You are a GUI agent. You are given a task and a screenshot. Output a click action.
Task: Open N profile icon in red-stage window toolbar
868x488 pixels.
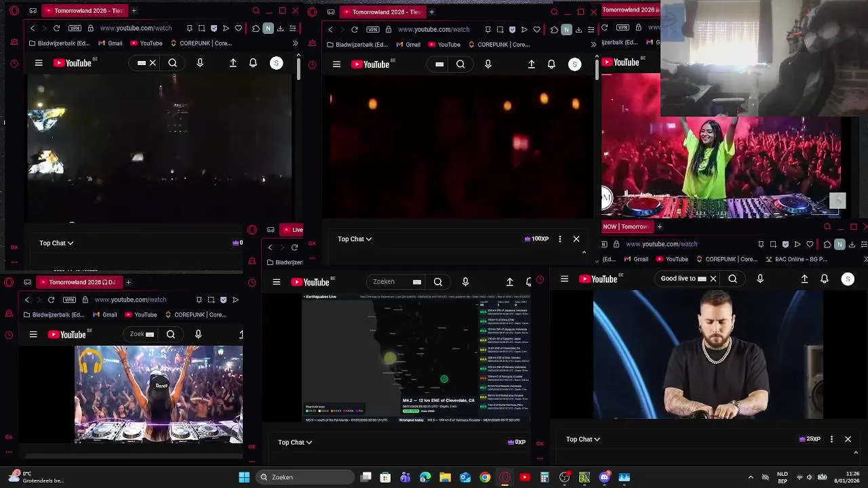[x=566, y=30]
